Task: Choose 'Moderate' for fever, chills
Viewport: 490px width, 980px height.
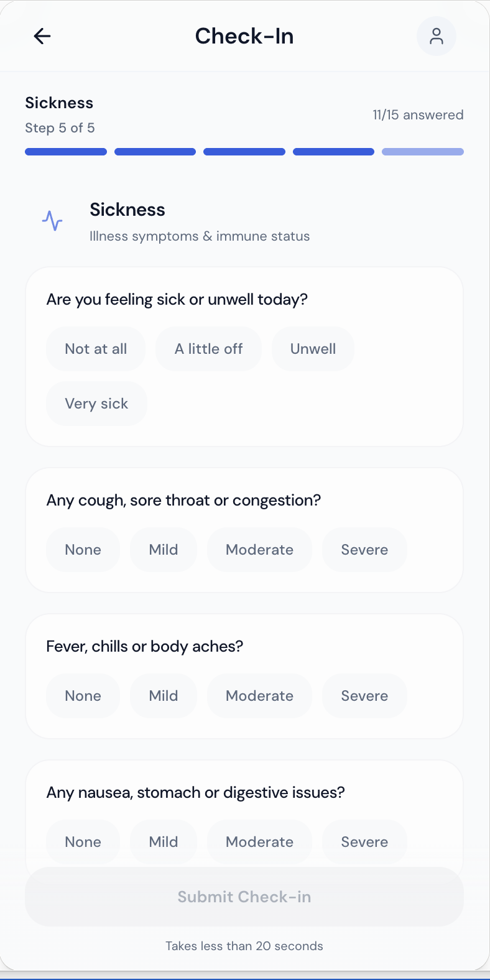Action: tap(259, 696)
